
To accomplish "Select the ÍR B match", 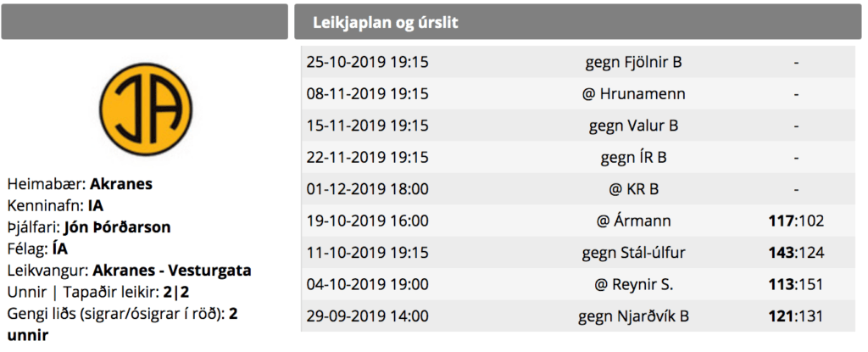I will tap(578, 158).
